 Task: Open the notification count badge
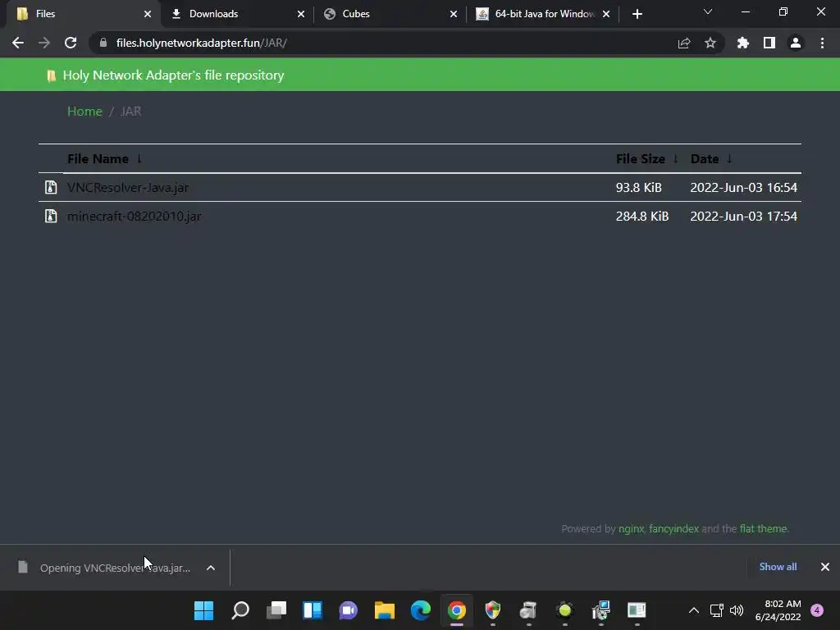[817, 610]
